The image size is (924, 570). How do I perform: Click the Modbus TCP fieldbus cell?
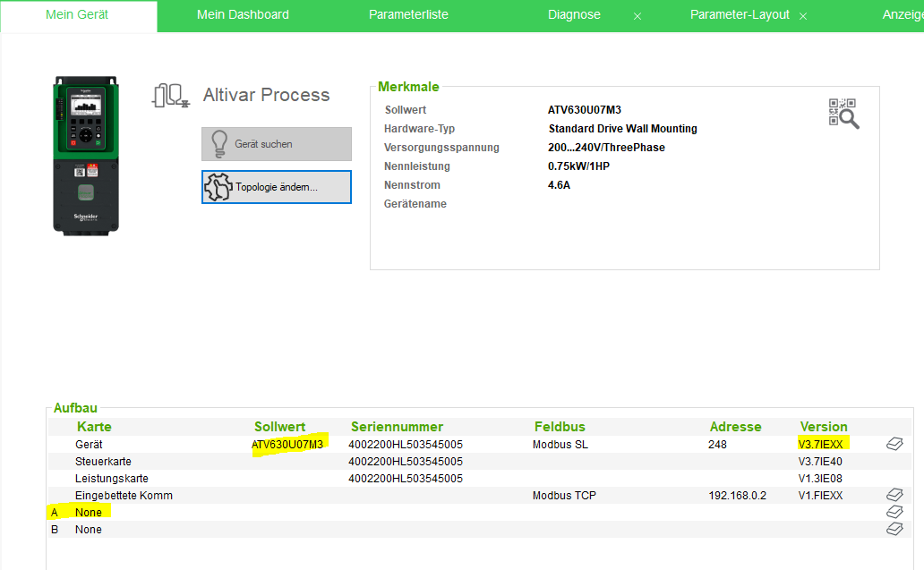pyautogui.click(x=565, y=496)
